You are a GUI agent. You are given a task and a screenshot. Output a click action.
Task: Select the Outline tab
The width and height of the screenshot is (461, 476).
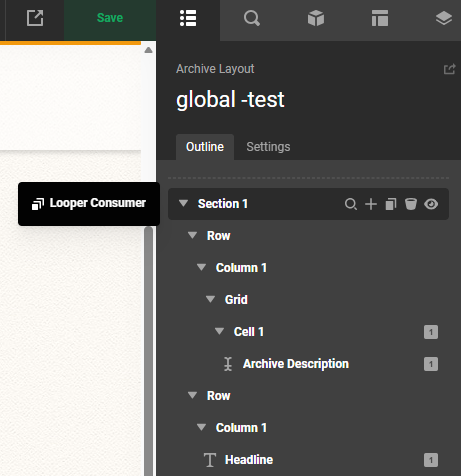pyautogui.click(x=205, y=147)
